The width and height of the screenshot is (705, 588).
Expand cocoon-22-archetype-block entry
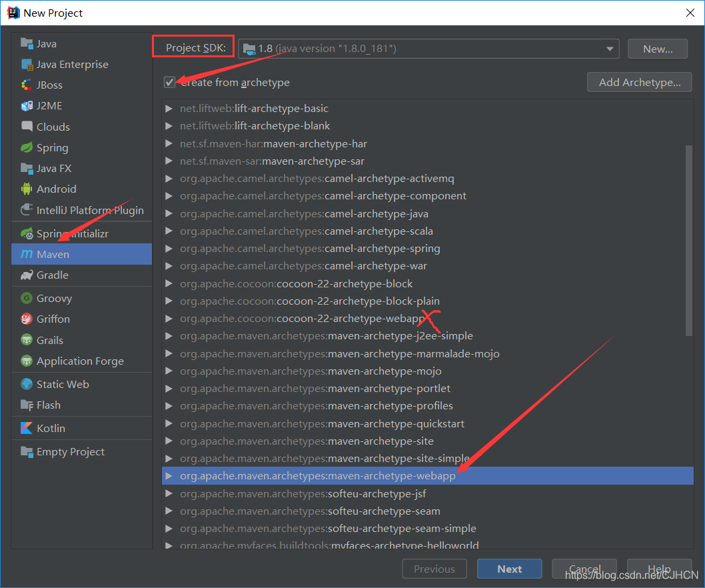(x=169, y=283)
